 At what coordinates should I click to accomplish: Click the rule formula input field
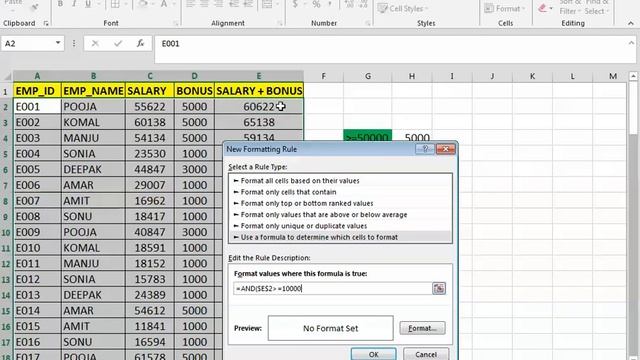tap(332, 288)
